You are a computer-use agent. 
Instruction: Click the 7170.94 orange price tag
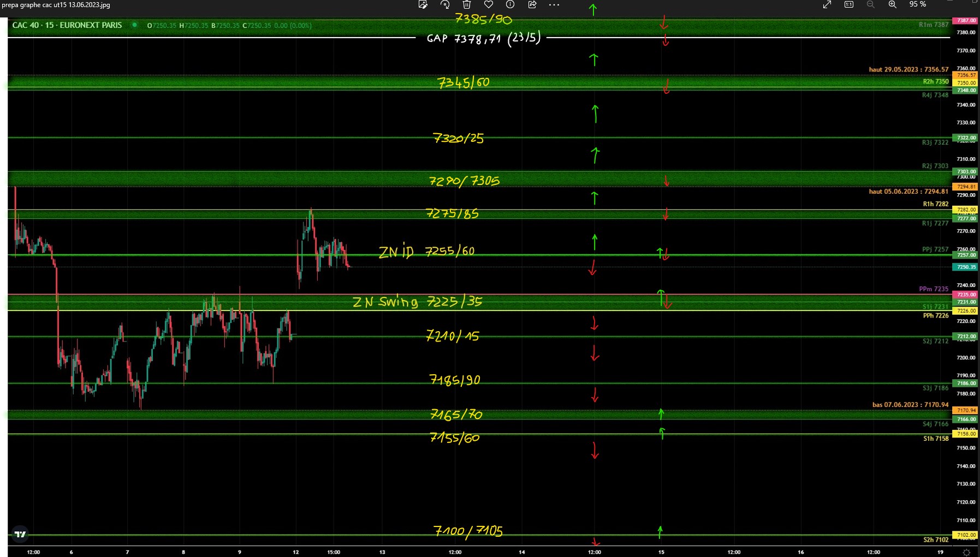[x=966, y=410]
